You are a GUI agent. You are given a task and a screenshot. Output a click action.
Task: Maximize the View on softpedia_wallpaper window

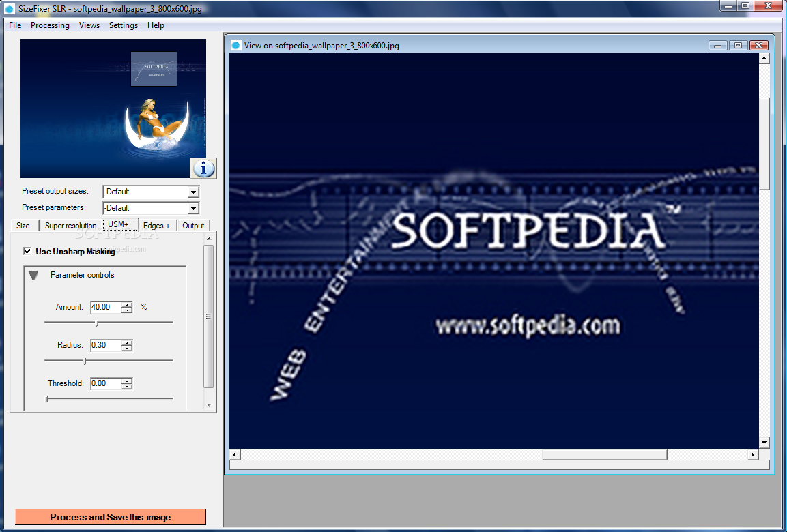pos(738,46)
